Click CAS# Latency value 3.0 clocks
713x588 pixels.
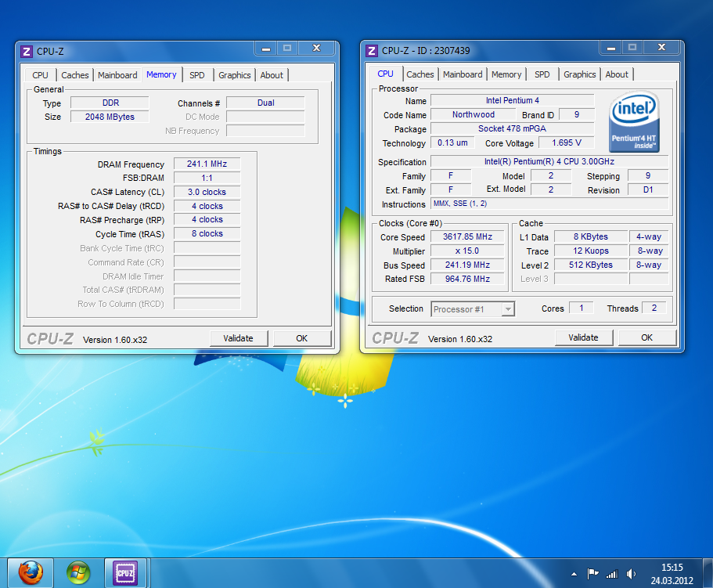click(207, 192)
